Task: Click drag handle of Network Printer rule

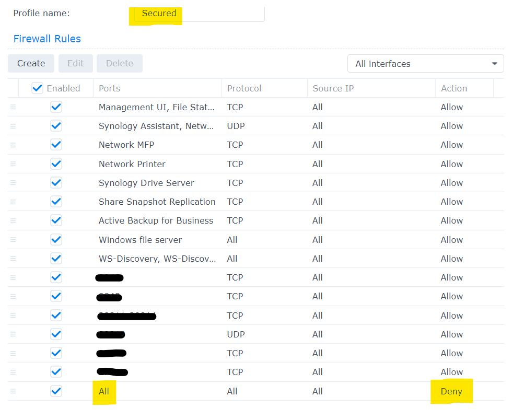Action: pos(13,164)
